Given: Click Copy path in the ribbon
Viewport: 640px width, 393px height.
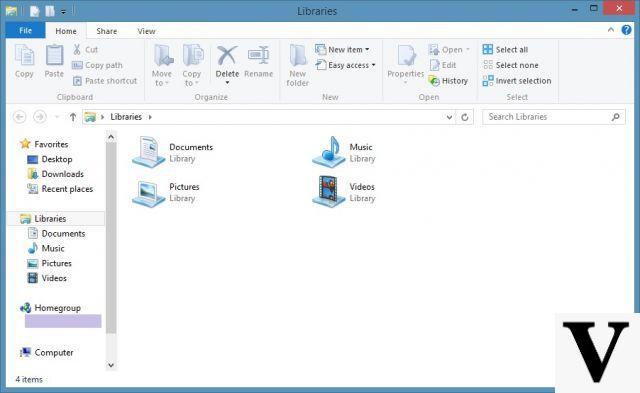Looking at the screenshot, I should coord(97,65).
